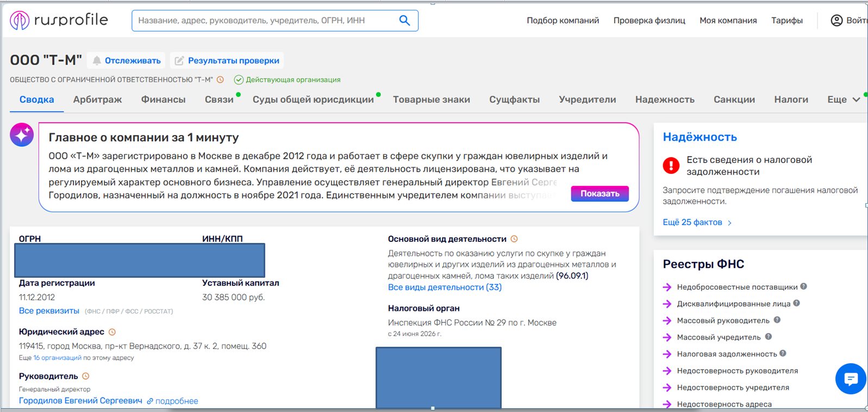Click the purple sparkle AI summary icon
The width and height of the screenshot is (868, 412).
coord(22,135)
